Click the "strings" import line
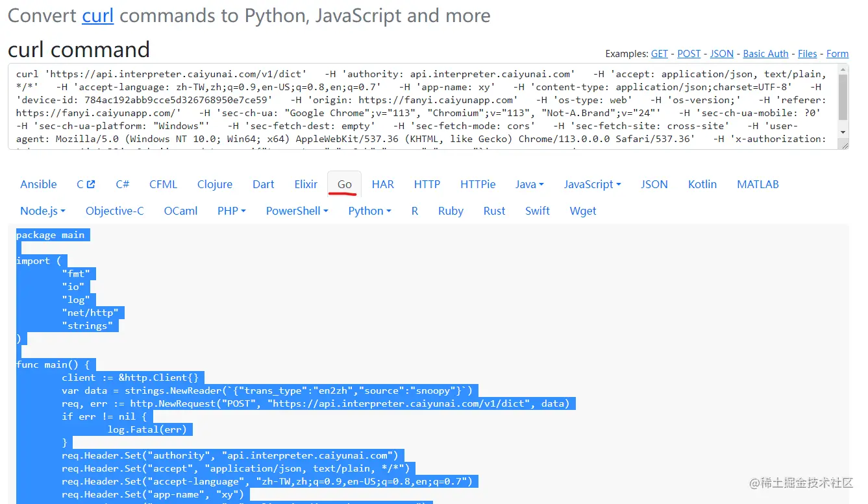The image size is (868, 504). pyautogui.click(x=88, y=326)
